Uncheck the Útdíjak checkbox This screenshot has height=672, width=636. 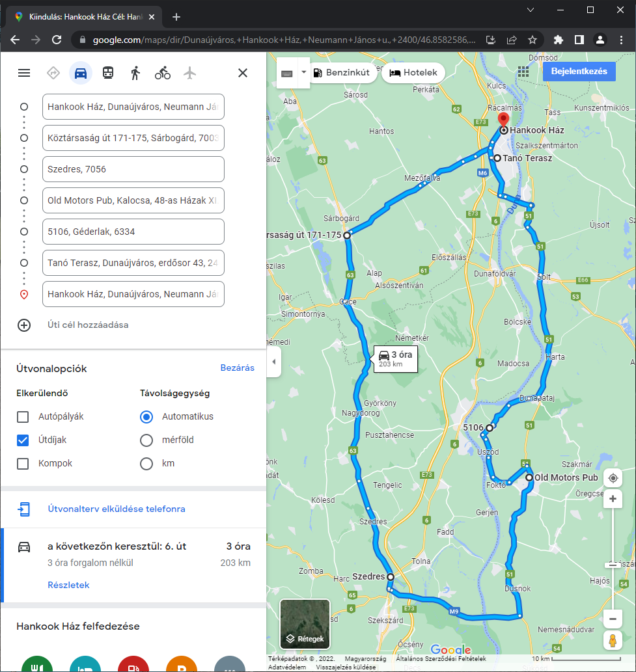[x=23, y=440]
